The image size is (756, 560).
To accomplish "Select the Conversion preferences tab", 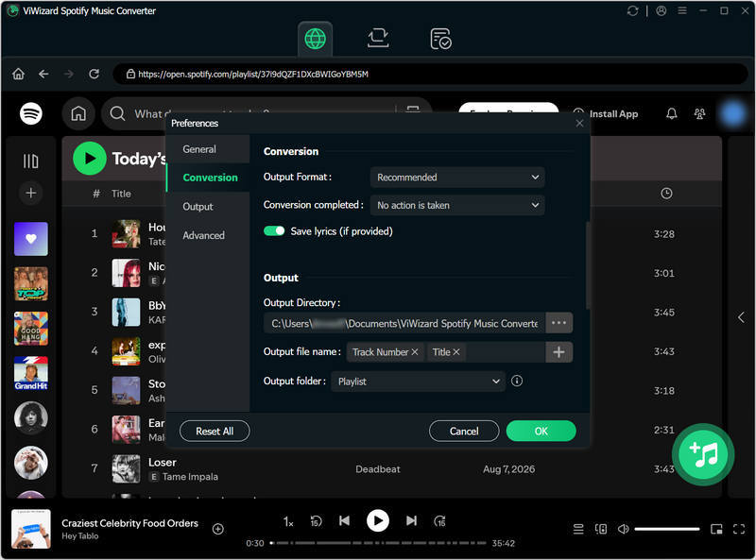I will click(x=208, y=178).
